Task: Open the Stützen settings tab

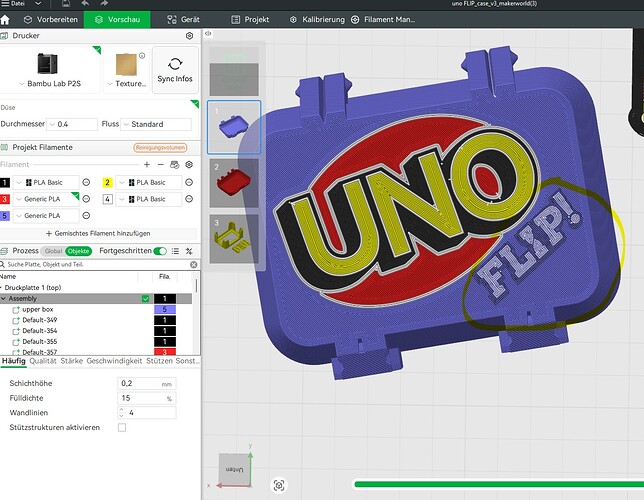Action: (x=159, y=361)
